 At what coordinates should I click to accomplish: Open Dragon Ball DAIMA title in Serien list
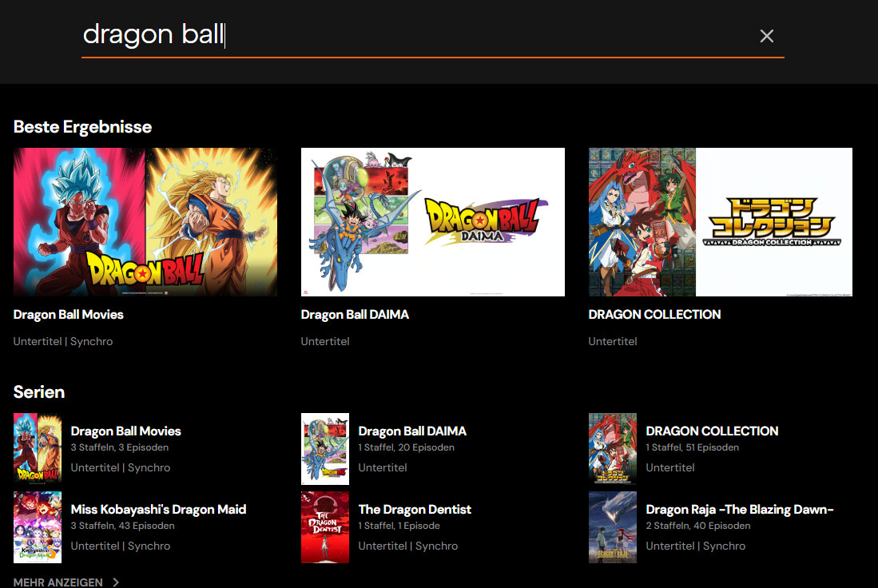tap(412, 431)
